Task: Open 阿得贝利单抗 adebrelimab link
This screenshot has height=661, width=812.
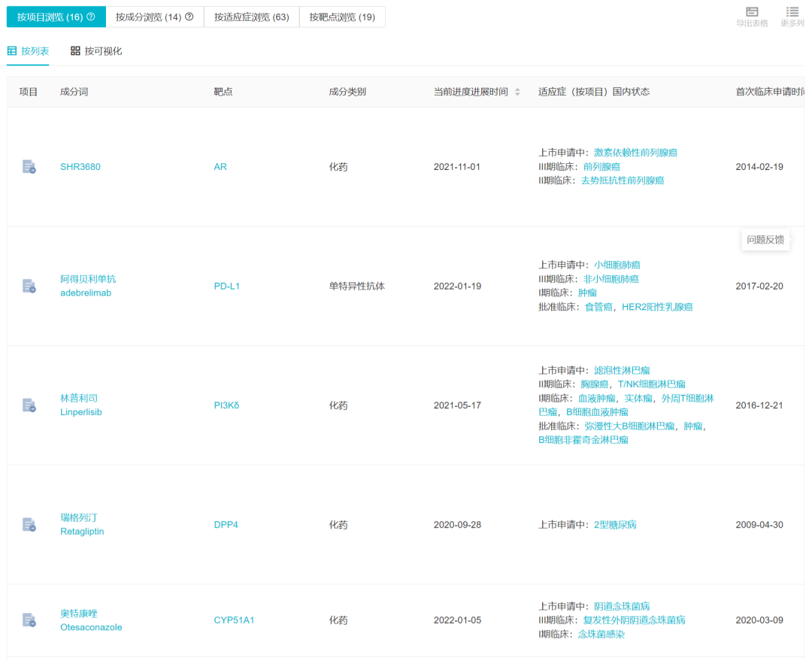Action: point(88,286)
